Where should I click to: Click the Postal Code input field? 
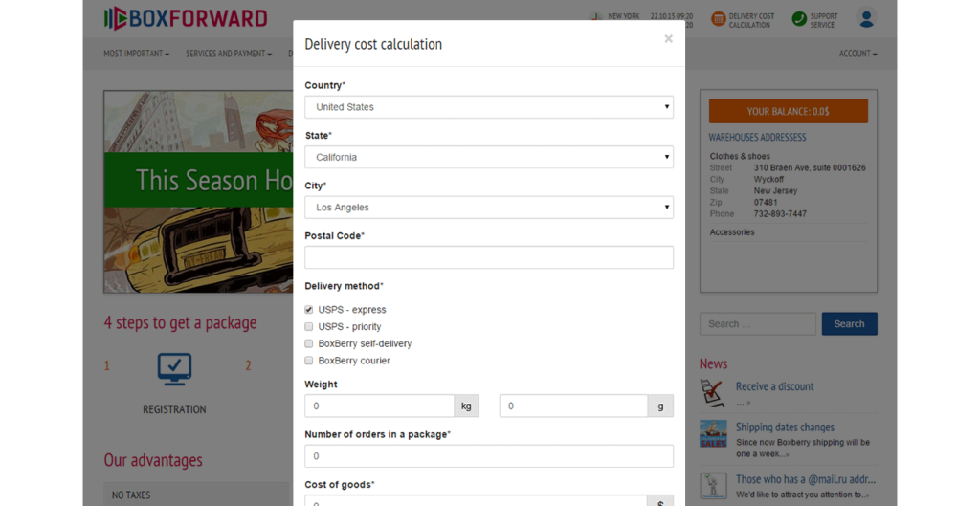(x=489, y=257)
